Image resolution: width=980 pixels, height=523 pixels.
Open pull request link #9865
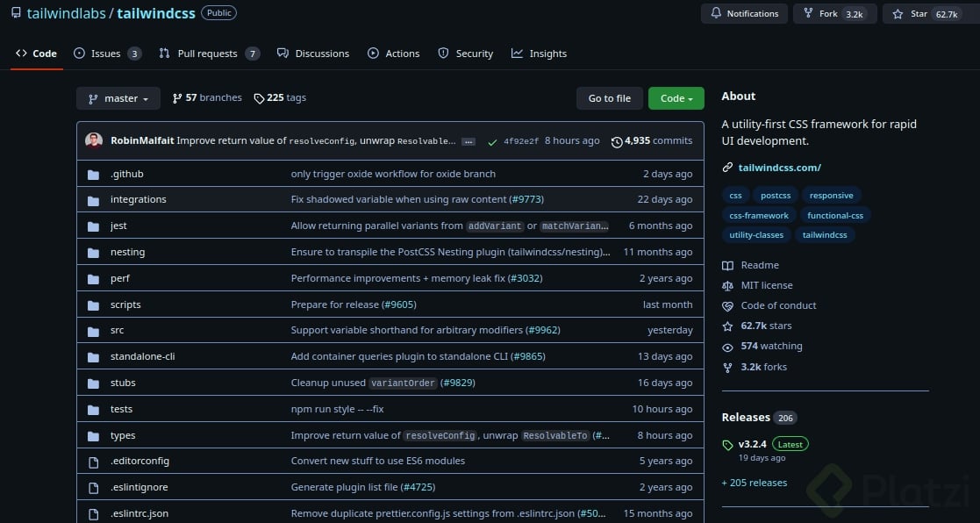528,356
